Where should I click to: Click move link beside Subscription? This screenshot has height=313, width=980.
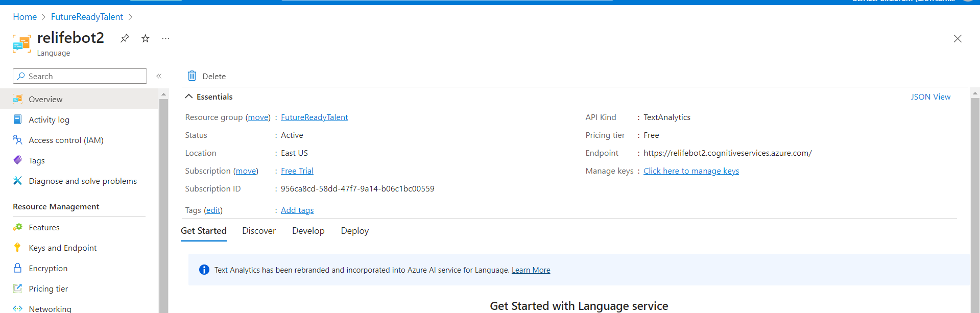click(x=246, y=171)
